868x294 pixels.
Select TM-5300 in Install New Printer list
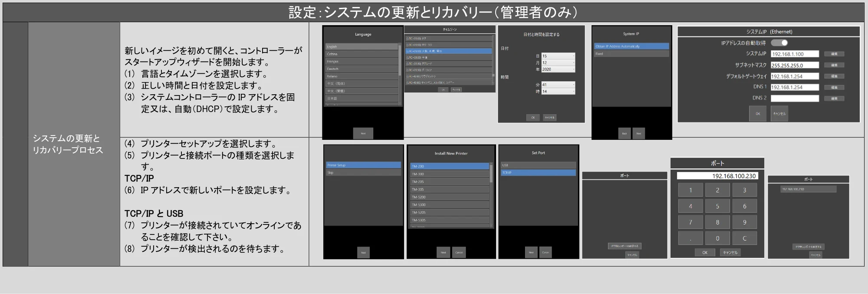coord(450,205)
